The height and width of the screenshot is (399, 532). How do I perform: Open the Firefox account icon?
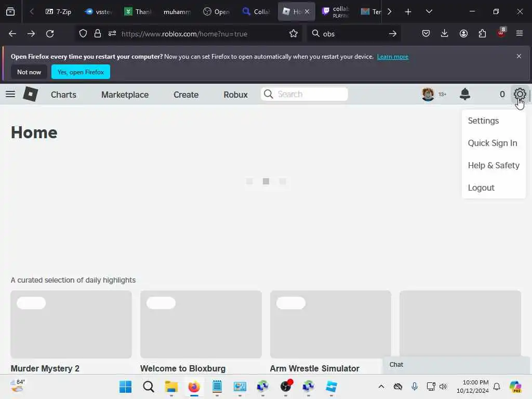coord(463,34)
